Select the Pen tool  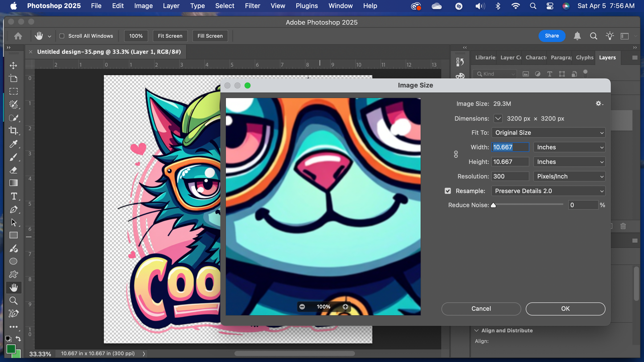13,209
